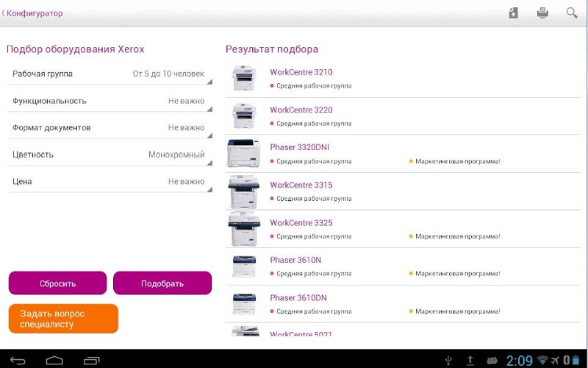
Task: Go back via the Конфигуратор link
Action: coord(32,13)
